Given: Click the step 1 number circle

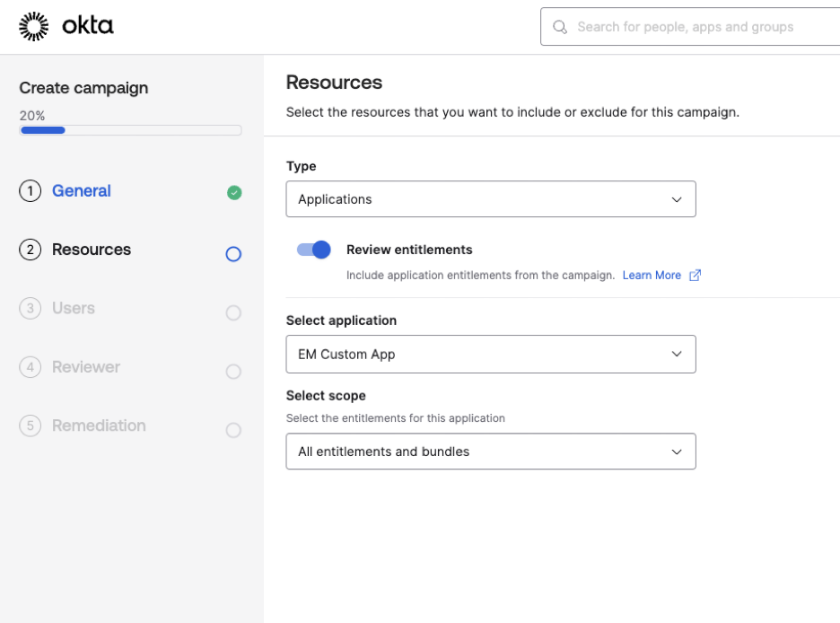Looking at the screenshot, I should (30, 191).
